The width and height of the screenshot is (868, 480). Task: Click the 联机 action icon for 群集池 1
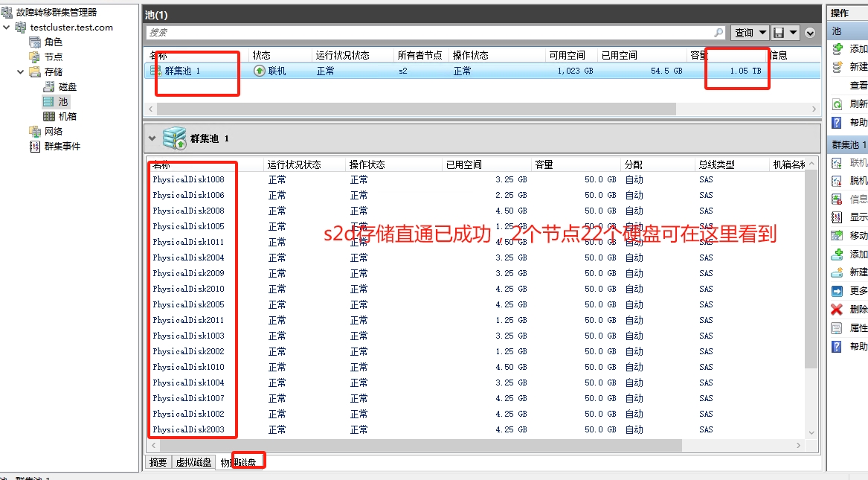pos(837,163)
